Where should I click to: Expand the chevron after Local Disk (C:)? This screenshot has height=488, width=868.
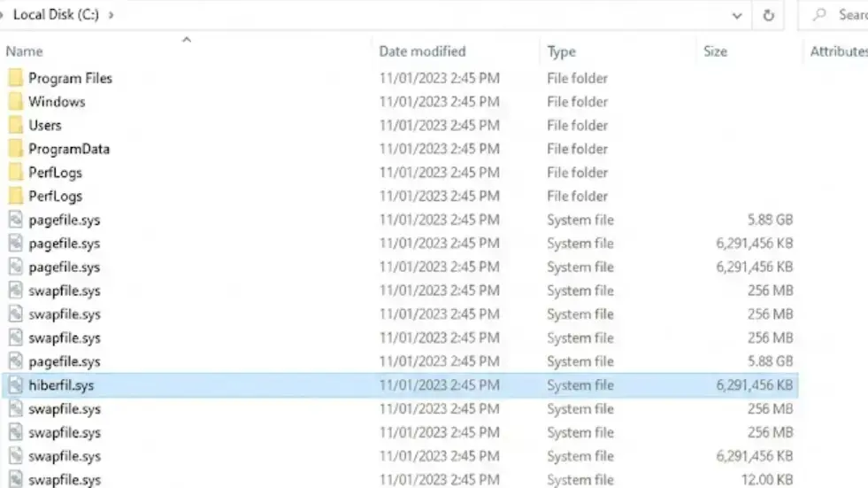pyautogui.click(x=111, y=15)
